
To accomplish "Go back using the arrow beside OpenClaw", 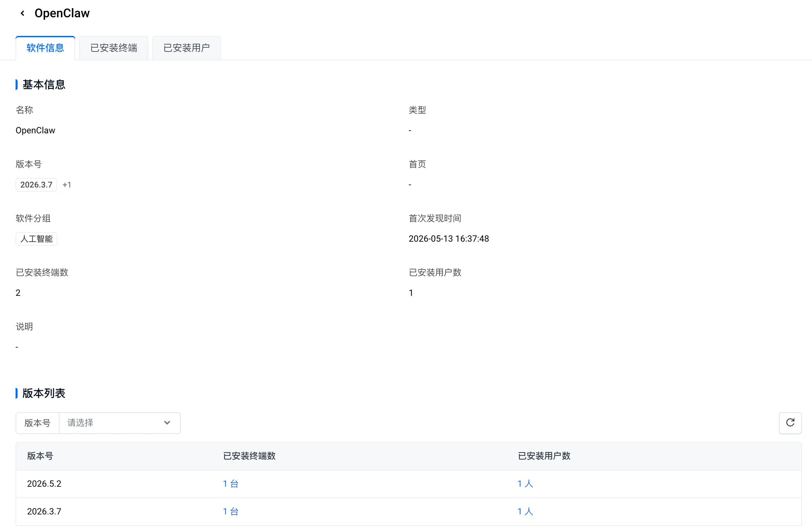I will coord(23,13).
